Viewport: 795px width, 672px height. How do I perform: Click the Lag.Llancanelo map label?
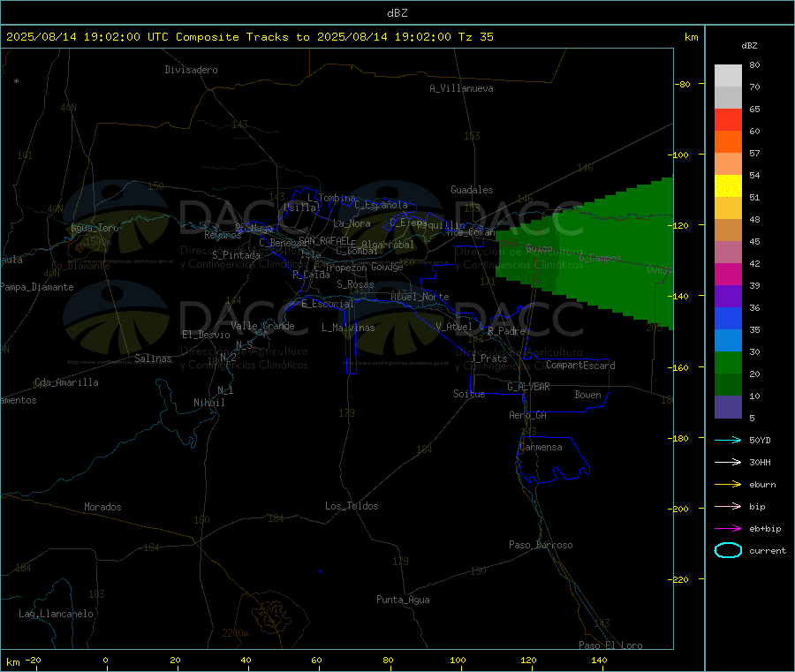pos(56,614)
